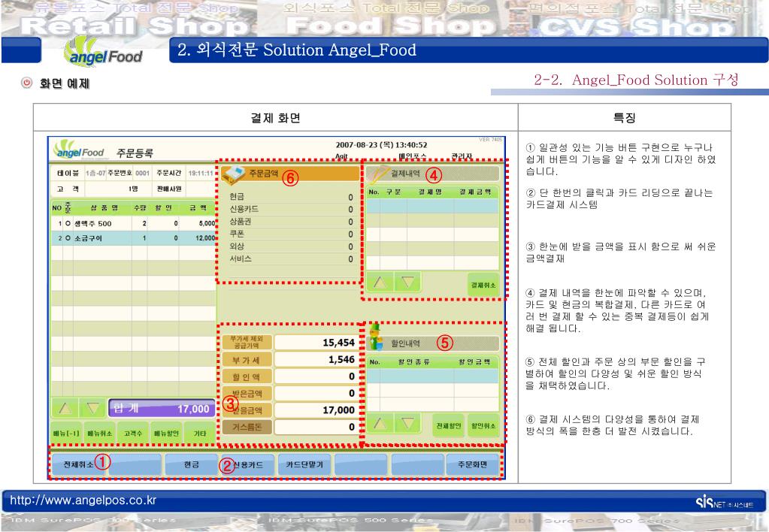Image resolution: width=769 pixels, height=532 pixels.
Task: Click the 할인취소 button
Action: point(483,425)
